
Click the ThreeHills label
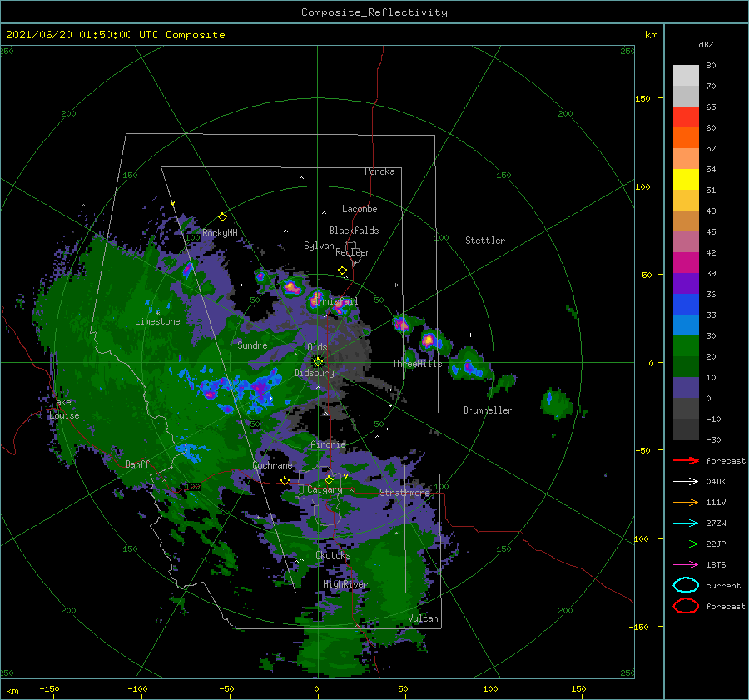click(418, 364)
